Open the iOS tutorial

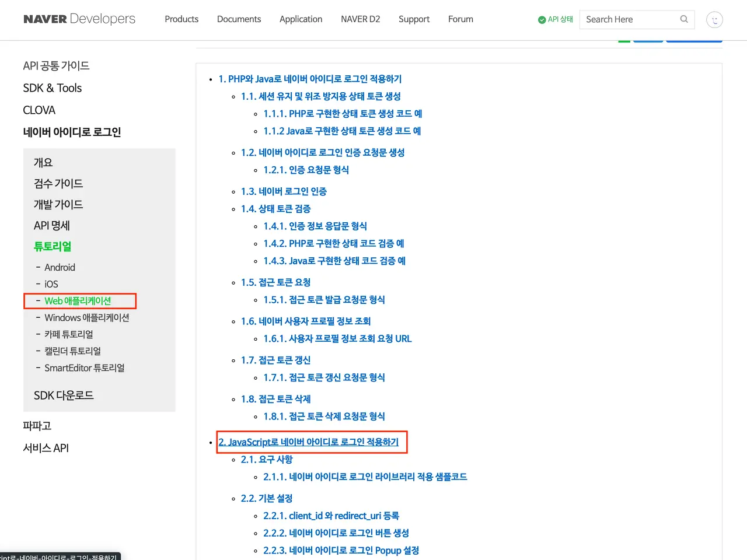click(51, 284)
